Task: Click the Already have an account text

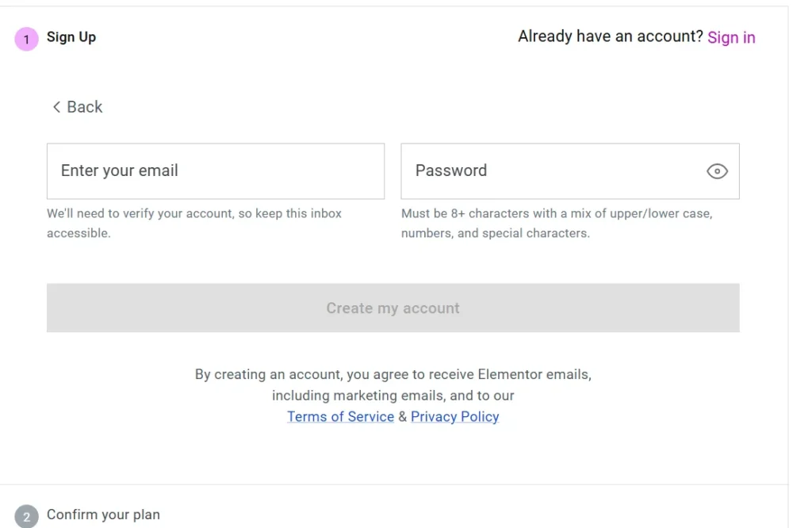Action: point(611,36)
